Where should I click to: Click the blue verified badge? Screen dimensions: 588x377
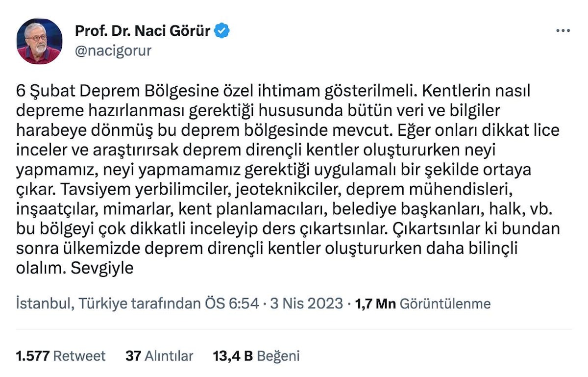(222, 31)
